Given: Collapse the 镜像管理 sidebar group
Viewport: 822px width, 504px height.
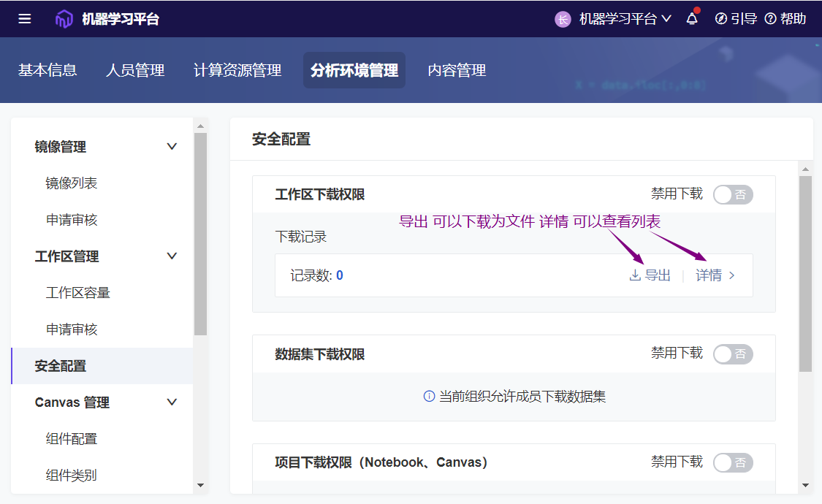Looking at the screenshot, I should [x=172, y=147].
